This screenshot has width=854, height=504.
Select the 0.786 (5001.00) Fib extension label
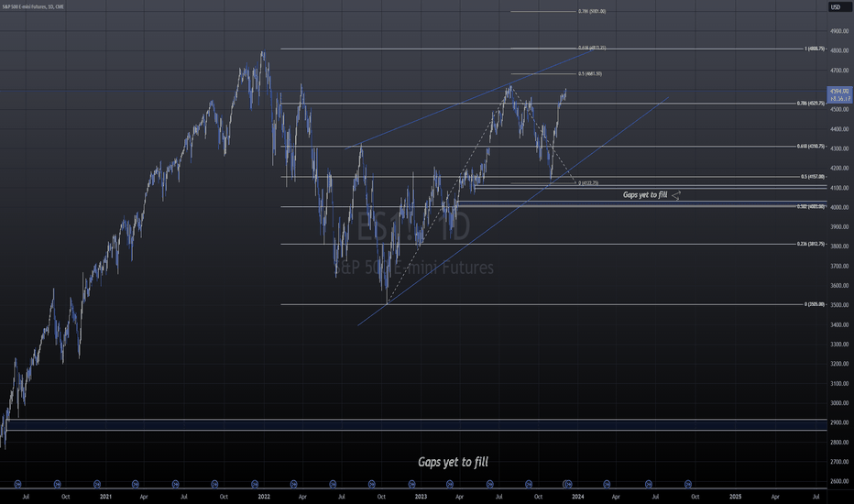point(592,11)
